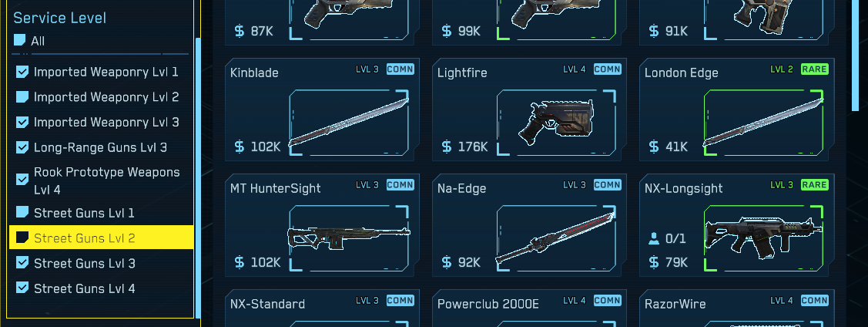The image size is (868, 327).
Task: Check the All service level box
Action: (x=19, y=40)
